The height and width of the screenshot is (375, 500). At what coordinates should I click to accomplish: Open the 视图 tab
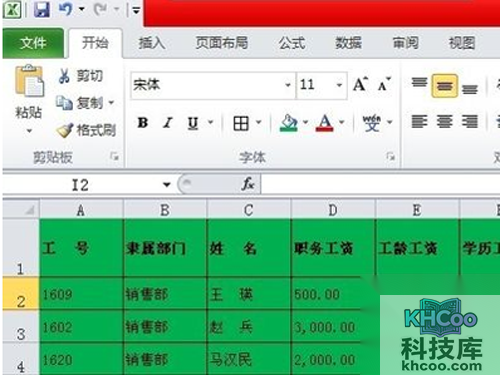tap(462, 43)
